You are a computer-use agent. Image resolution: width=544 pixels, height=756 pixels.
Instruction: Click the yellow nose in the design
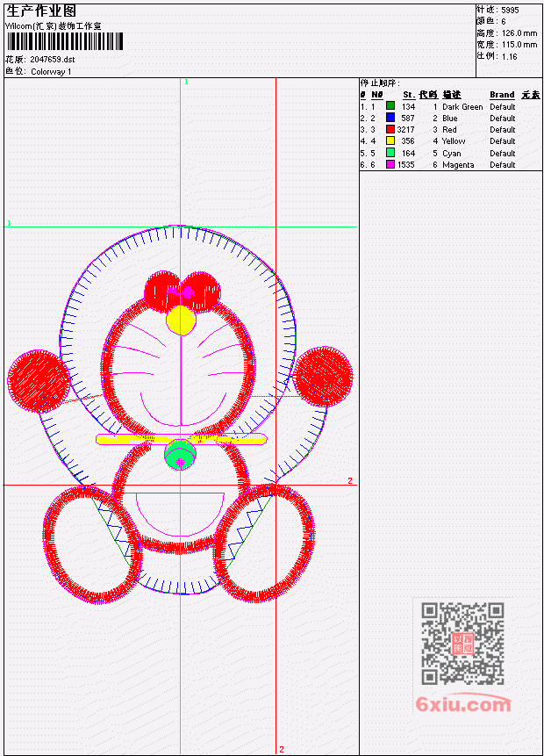coord(181,320)
